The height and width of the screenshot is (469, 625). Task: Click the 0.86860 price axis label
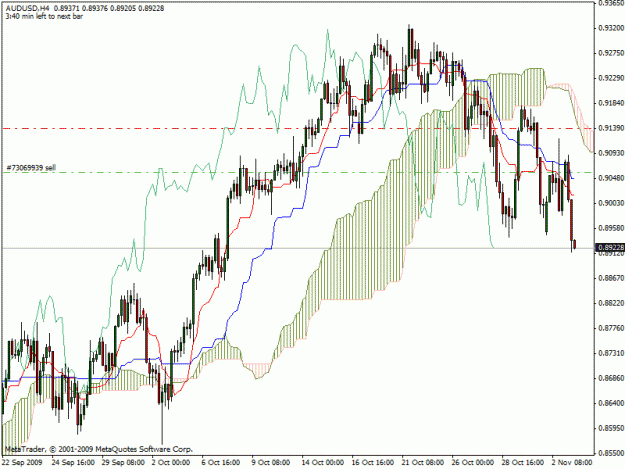611,378
